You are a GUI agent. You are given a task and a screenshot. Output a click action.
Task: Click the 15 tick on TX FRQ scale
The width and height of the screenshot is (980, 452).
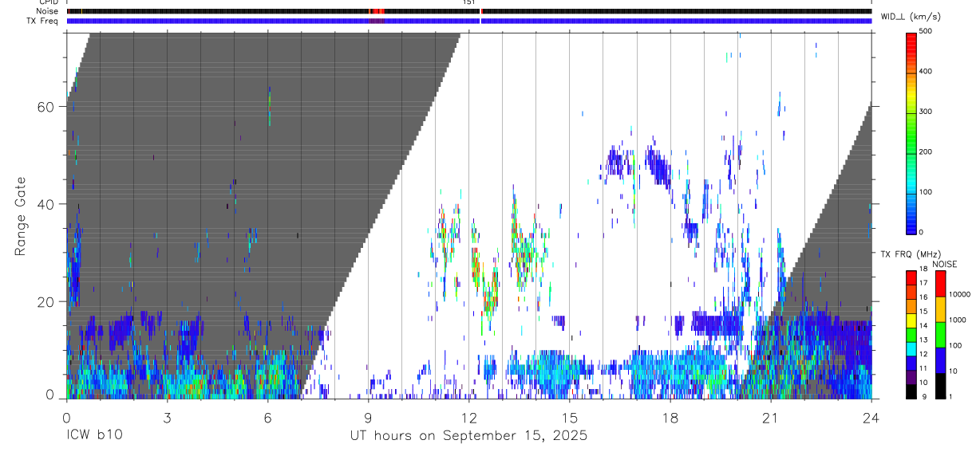(x=923, y=312)
